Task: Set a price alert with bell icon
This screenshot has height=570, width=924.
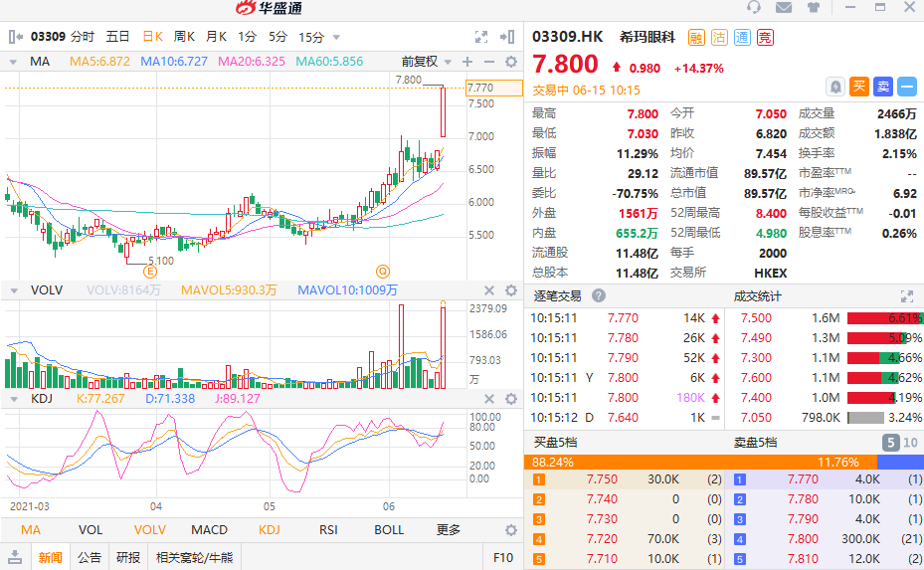Action: [x=835, y=87]
